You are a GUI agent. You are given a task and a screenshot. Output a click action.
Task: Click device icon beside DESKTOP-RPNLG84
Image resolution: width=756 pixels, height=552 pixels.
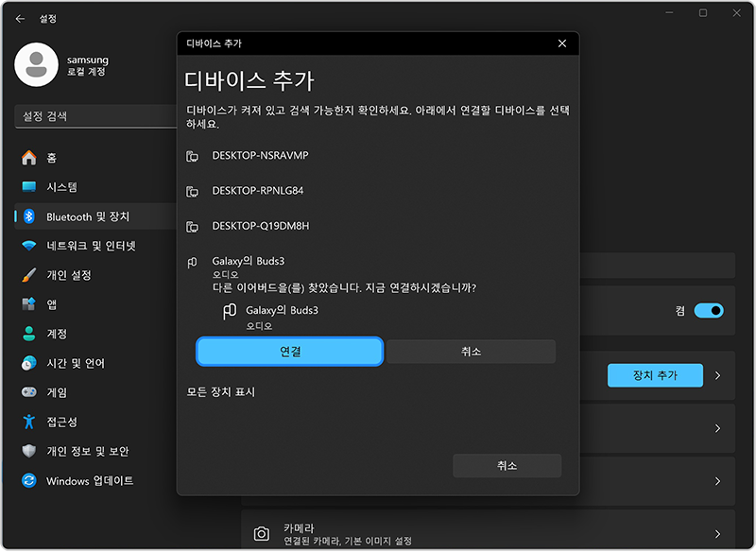pos(193,191)
